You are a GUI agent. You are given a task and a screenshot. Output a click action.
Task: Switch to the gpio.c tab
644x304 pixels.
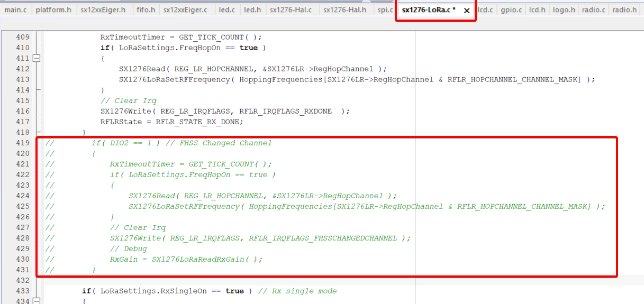[x=511, y=10]
